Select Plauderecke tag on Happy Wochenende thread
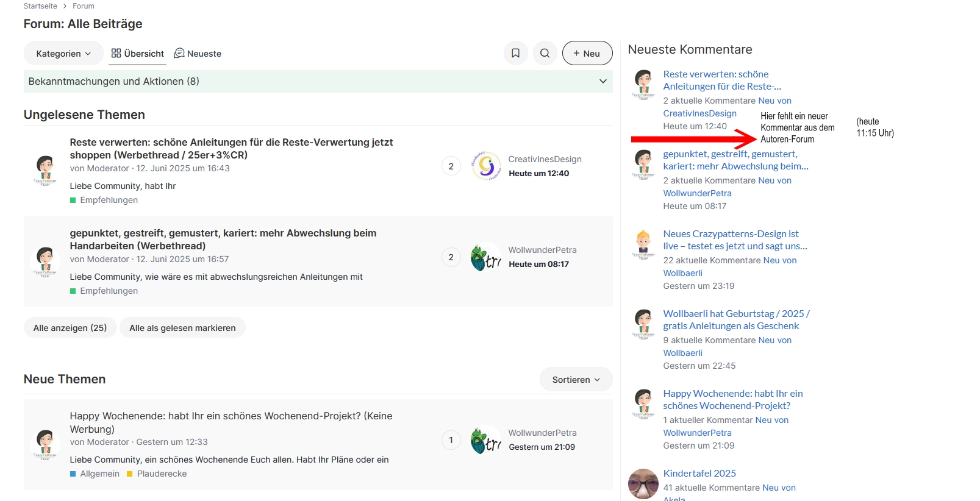 pos(162,474)
